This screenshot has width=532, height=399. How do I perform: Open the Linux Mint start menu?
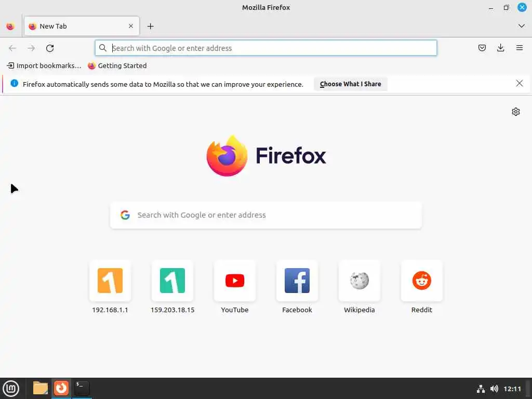tap(11, 389)
